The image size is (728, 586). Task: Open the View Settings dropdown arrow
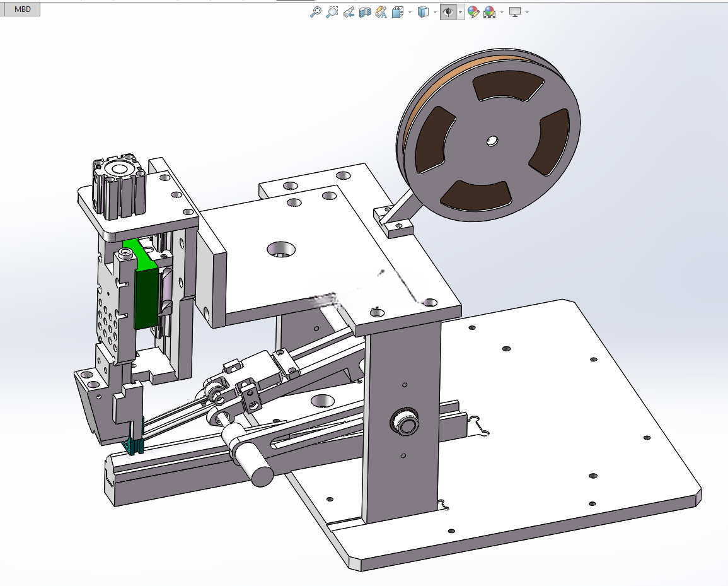(x=527, y=12)
